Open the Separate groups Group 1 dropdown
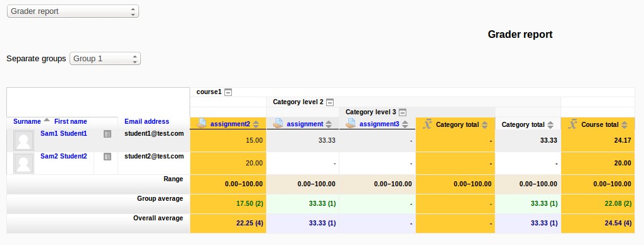This screenshot has width=644, height=245. pos(105,59)
